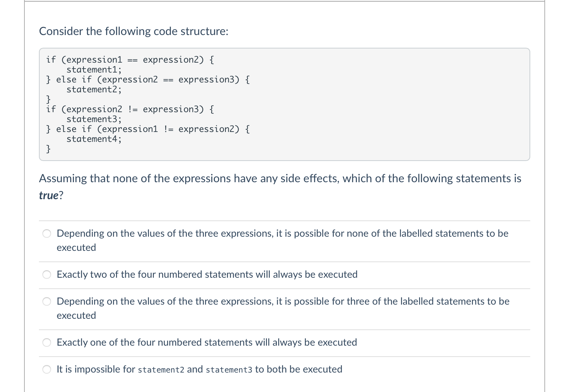Click answer text 'Exactly two of the four numbered statements'

pos(207,275)
